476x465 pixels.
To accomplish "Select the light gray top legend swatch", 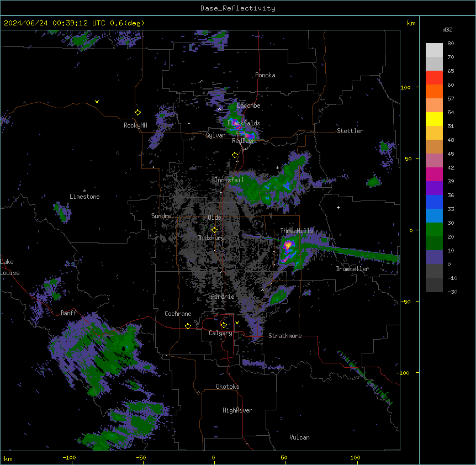I will [x=434, y=50].
